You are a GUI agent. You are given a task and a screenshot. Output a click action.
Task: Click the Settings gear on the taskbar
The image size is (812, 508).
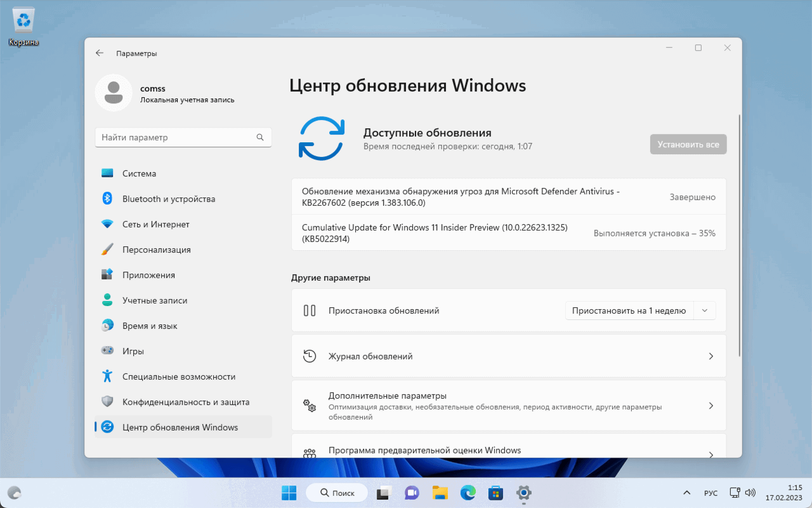tap(523, 493)
